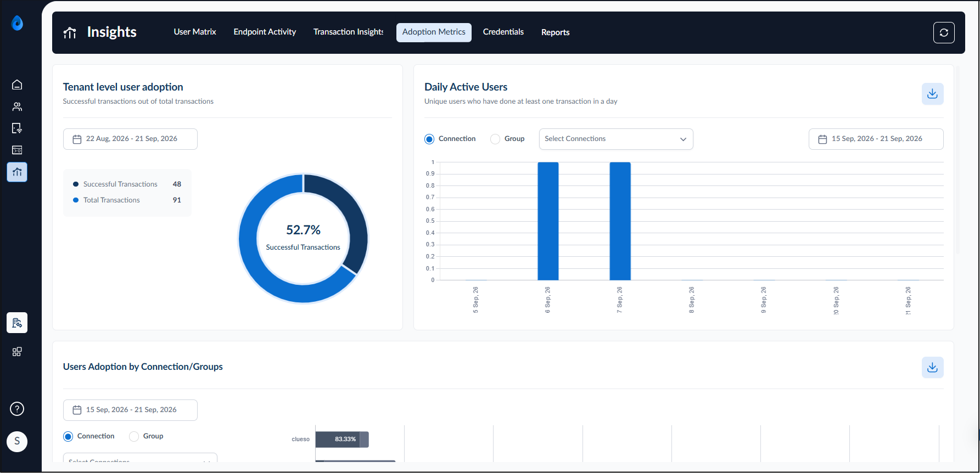
Task: Open the 22 Aug - 21 Sep date picker
Action: pos(130,139)
